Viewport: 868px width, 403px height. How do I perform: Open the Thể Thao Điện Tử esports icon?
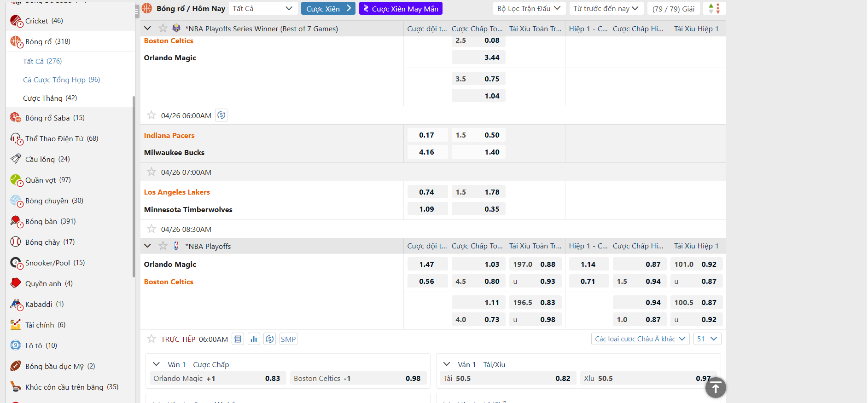tap(16, 138)
